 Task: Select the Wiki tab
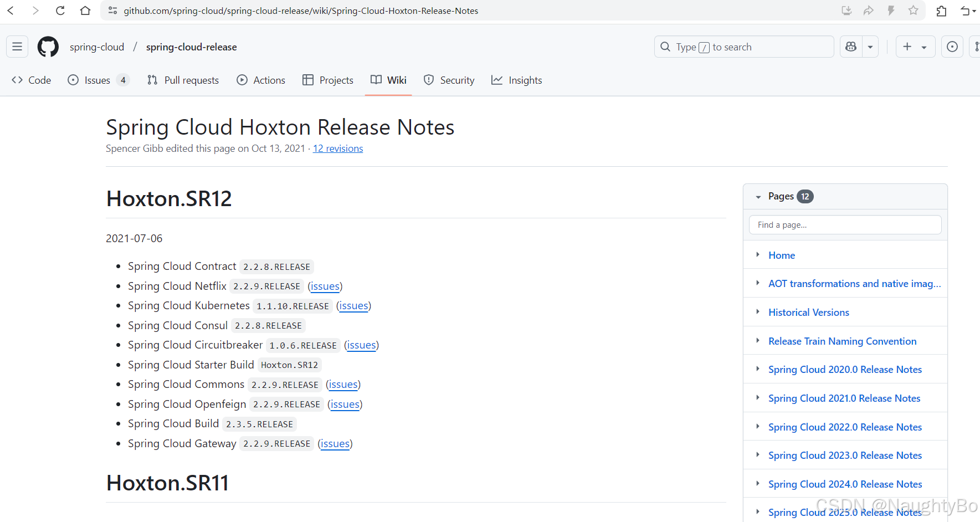point(388,80)
